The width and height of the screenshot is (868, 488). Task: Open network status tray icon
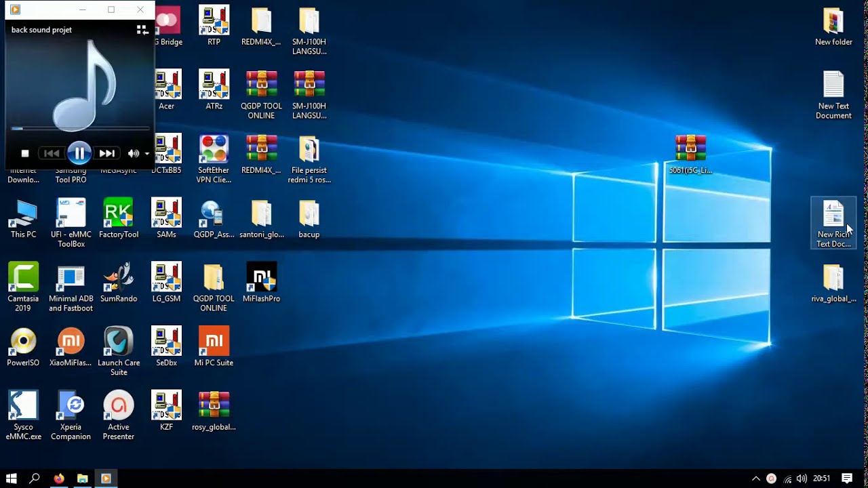coord(787,479)
